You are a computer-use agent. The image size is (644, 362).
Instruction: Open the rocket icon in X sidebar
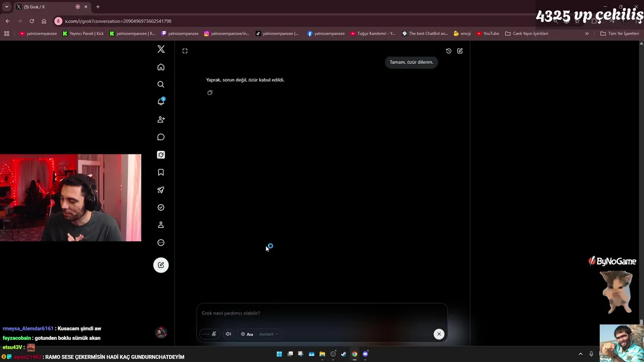pos(161,190)
